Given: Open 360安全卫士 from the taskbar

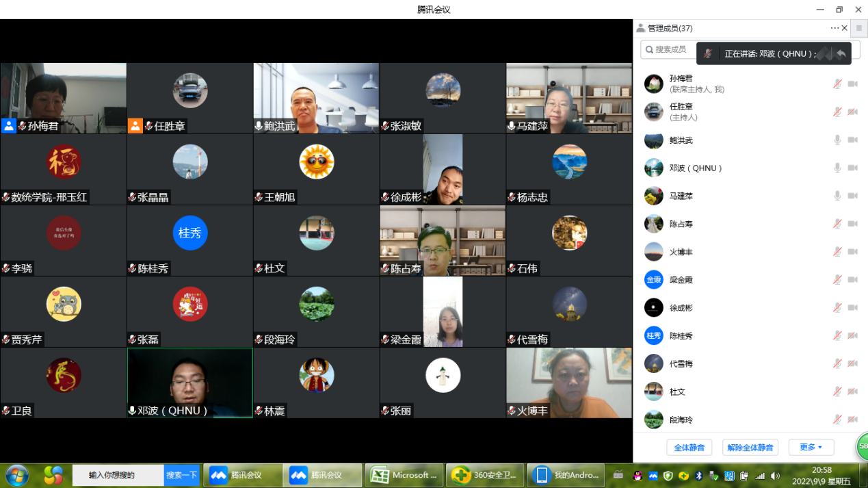Looking at the screenshot, I should [484, 475].
